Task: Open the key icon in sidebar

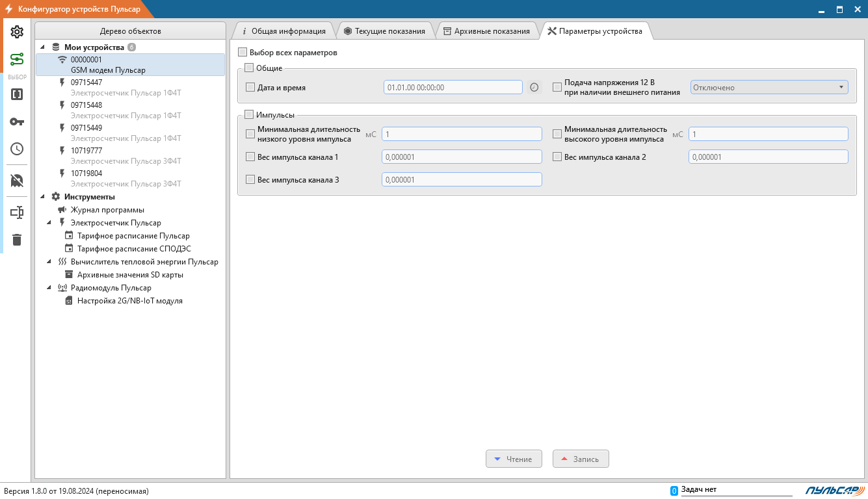Action: coord(17,122)
